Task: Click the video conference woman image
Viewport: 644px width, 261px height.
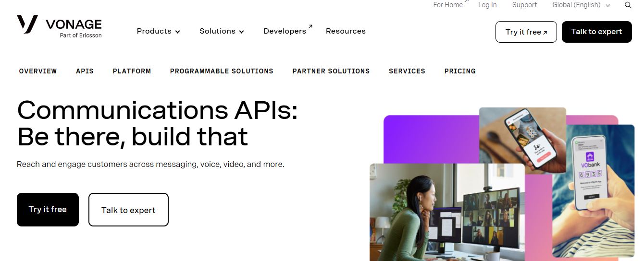Action: point(447,212)
